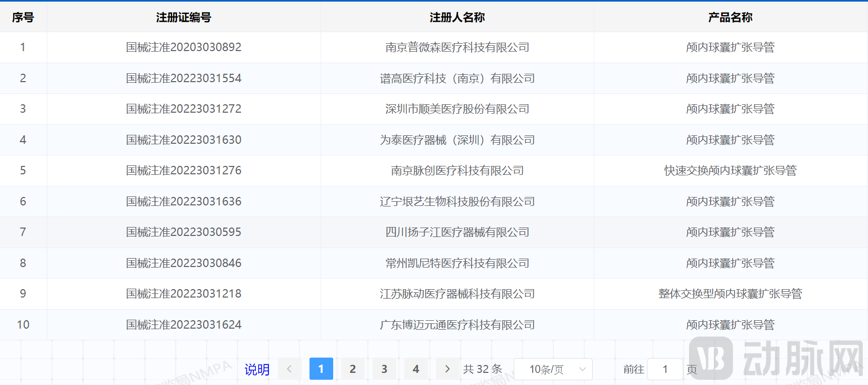Screen dimensions: 868x385
Task: Select the 南京脉创医疗科技有限公司 cell
Action: [457, 171]
